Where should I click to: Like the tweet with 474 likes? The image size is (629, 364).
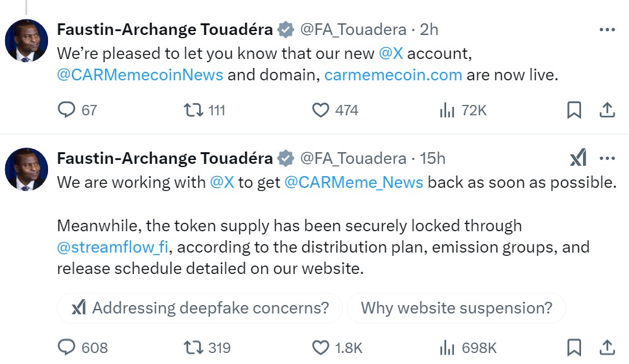tap(321, 110)
